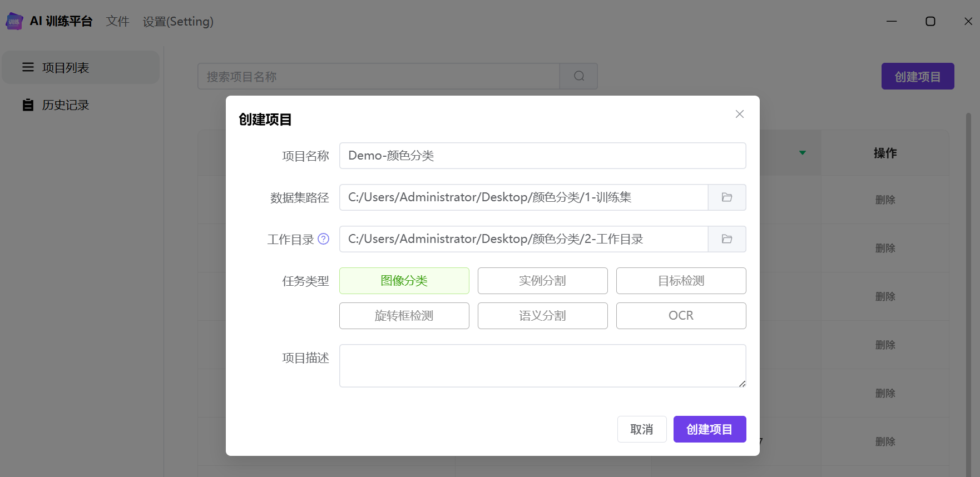Click the AI 训练平台 app logo
980x477 pixels.
click(14, 22)
